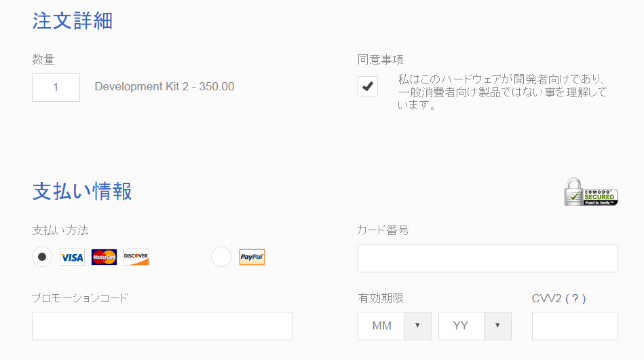Focus the カード番号 card number field

click(487, 258)
